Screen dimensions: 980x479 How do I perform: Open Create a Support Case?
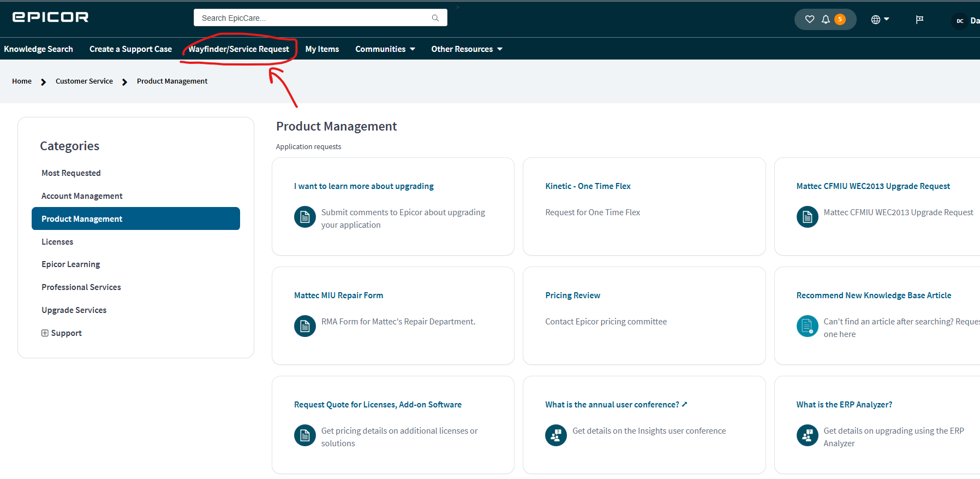tap(130, 49)
